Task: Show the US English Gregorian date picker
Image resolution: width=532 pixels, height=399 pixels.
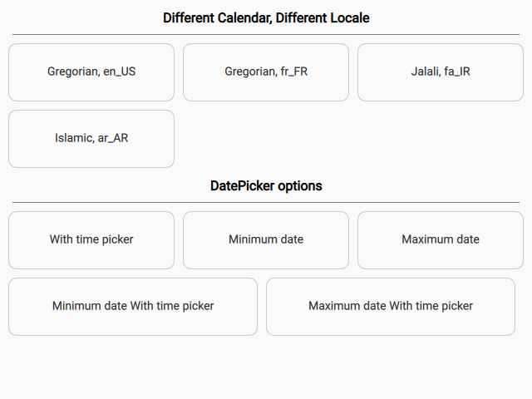Action: pos(91,72)
